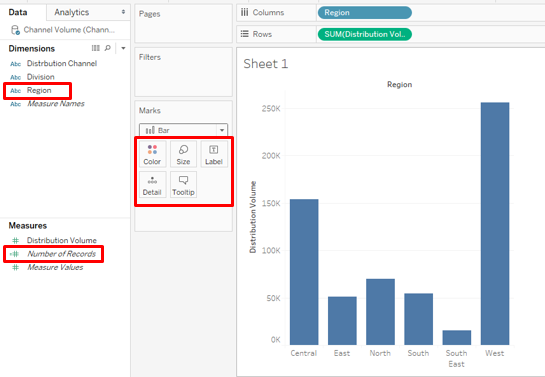Click the Dimensions view as grid icon
This screenshot has width=545, height=377.
pyautogui.click(x=96, y=48)
